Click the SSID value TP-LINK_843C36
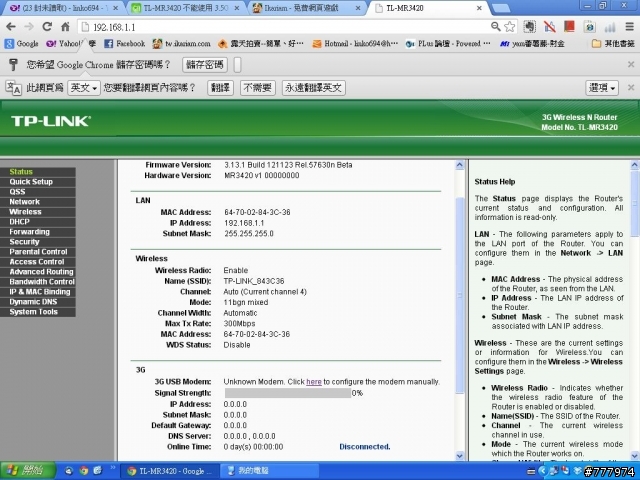Screen dimensions: 640x480 (254, 281)
